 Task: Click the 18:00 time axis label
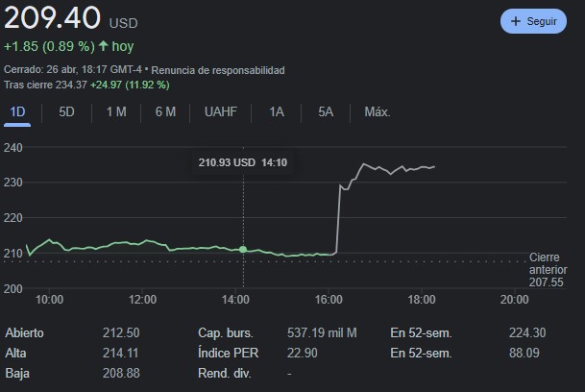coord(422,300)
